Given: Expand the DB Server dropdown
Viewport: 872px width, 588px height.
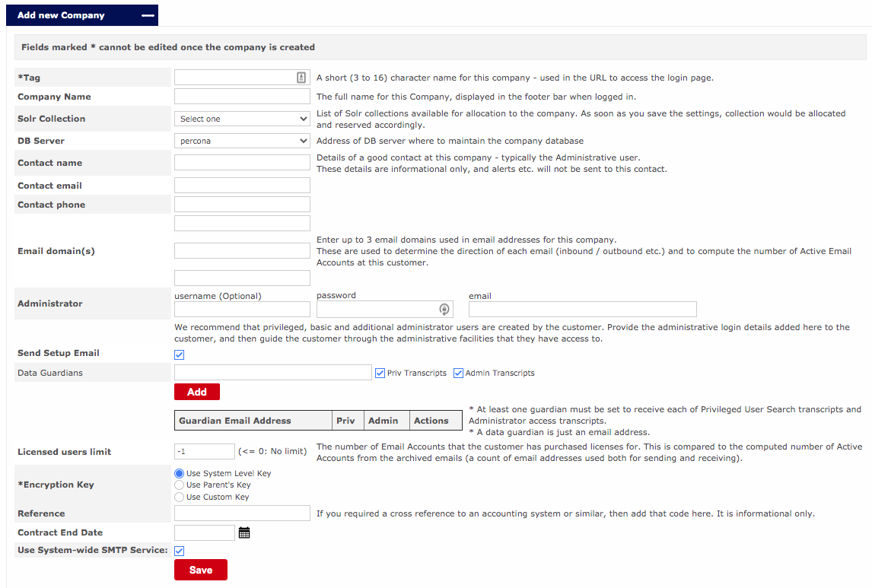Looking at the screenshot, I should point(242,141).
